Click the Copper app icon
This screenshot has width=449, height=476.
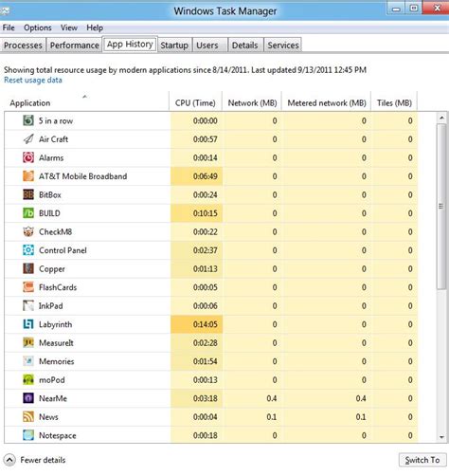[x=28, y=268]
